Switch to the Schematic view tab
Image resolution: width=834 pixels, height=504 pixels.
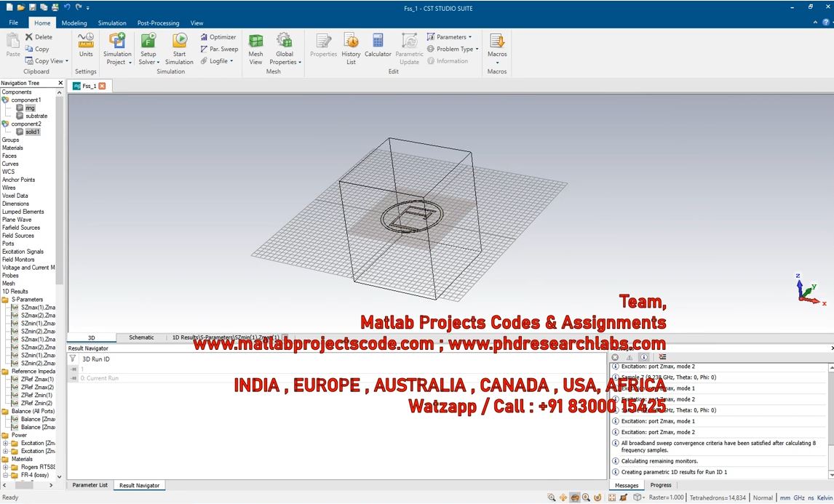point(141,337)
